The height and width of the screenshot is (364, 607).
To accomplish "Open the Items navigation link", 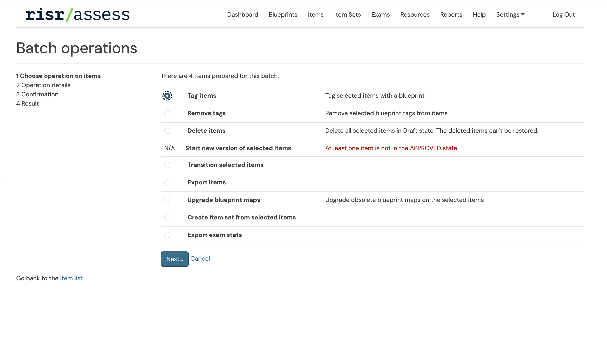I will [316, 15].
